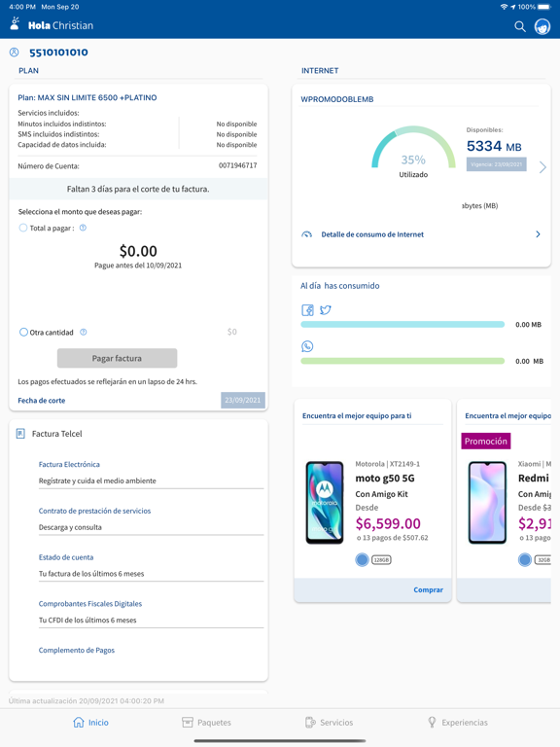Tap the Redmi phone image
Screen dimensions: 560x747
(x=487, y=503)
